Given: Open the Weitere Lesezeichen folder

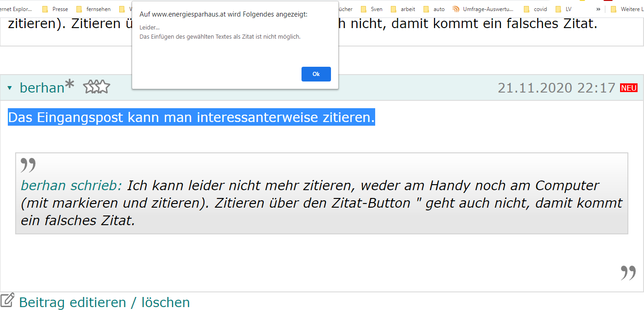Looking at the screenshot, I should click(627, 9).
